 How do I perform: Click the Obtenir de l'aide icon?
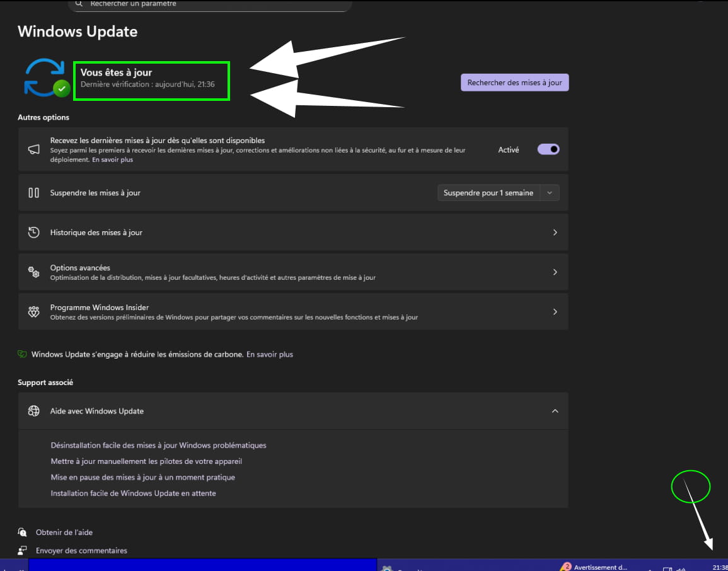coord(22,532)
